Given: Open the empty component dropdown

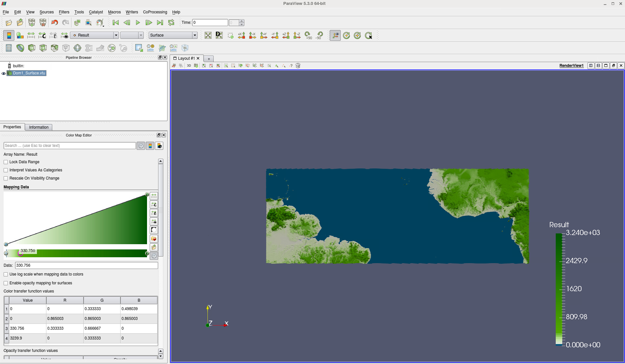Looking at the screenshot, I should pyautogui.click(x=132, y=35).
